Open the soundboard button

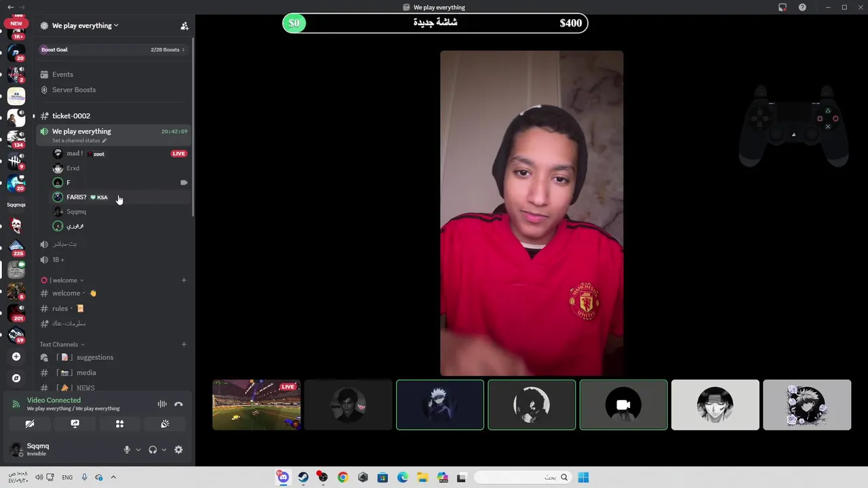[165, 424]
